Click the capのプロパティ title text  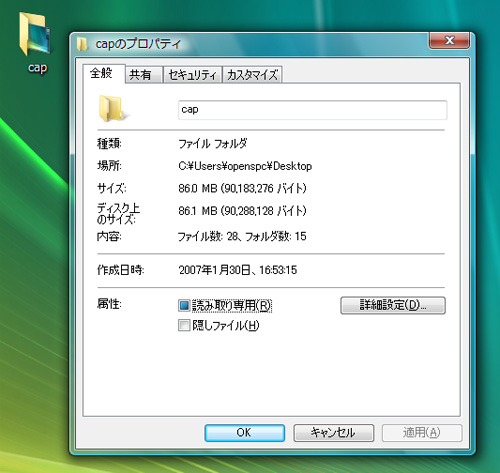tap(138, 44)
